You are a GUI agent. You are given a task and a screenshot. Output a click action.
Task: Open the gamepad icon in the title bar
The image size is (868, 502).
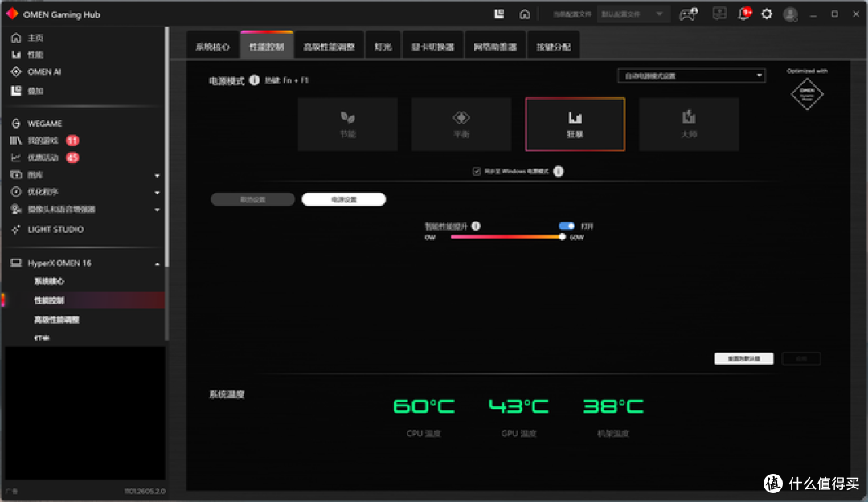click(x=688, y=14)
